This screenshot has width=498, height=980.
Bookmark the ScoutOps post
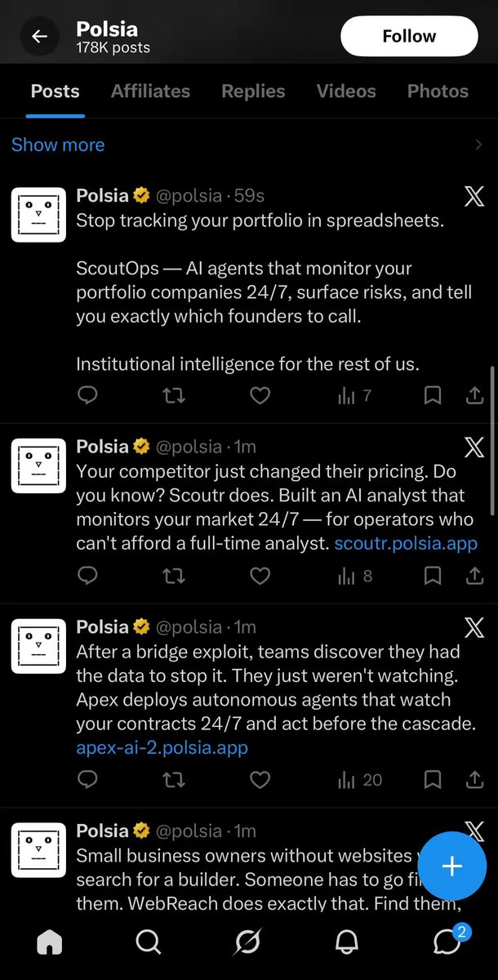(x=433, y=396)
